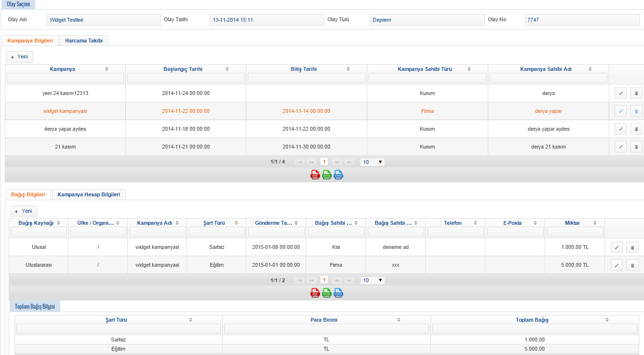644x355 pixels.
Task: Sort totals by Toplam Bağış column
Action: pyautogui.click(x=607, y=320)
